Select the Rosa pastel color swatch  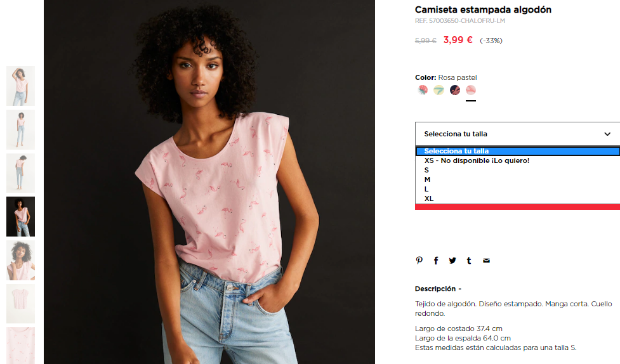tap(470, 90)
